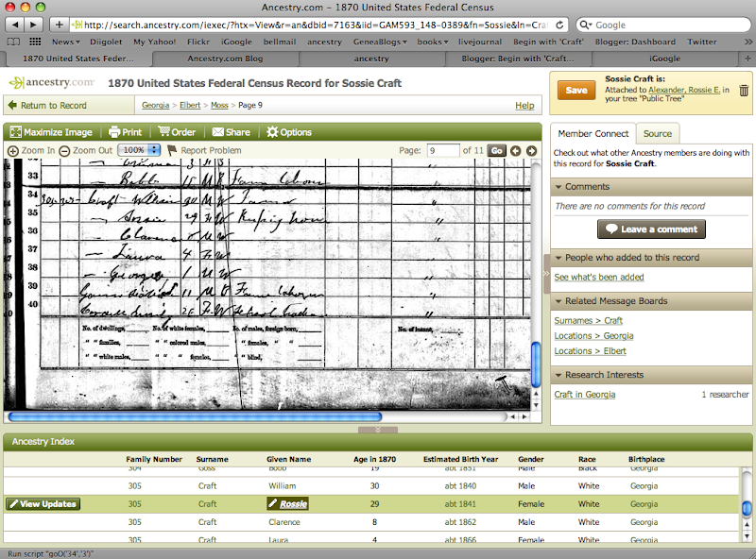The image size is (756, 559).
Task: Collapse Related Message Boards section
Action: point(558,300)
